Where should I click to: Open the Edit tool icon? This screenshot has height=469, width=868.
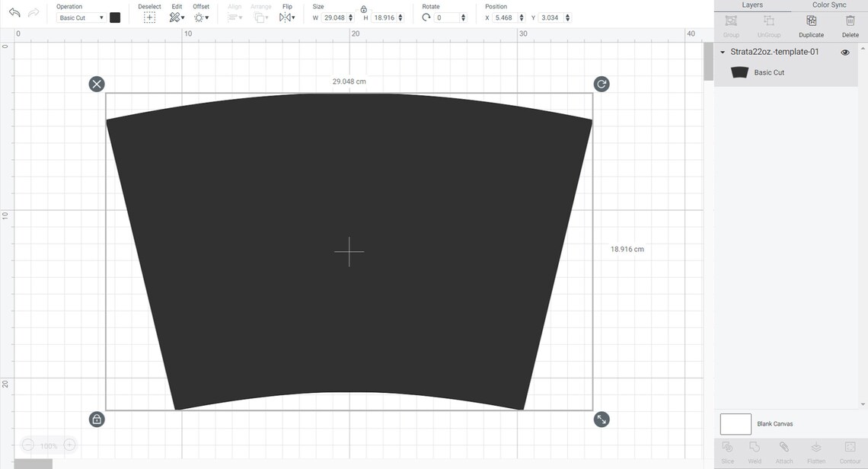[x=175, y=16]
